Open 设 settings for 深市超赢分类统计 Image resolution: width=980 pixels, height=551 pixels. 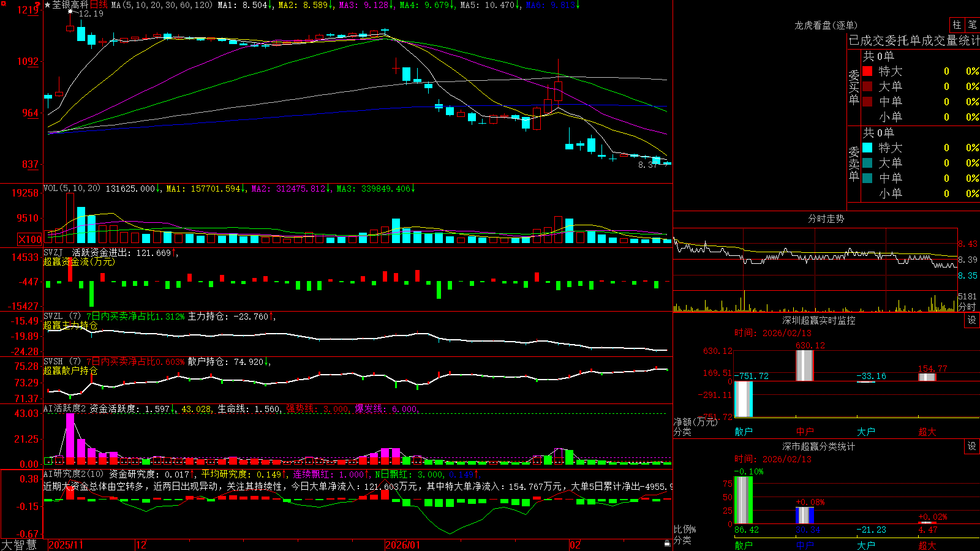(x=972, y=446)
